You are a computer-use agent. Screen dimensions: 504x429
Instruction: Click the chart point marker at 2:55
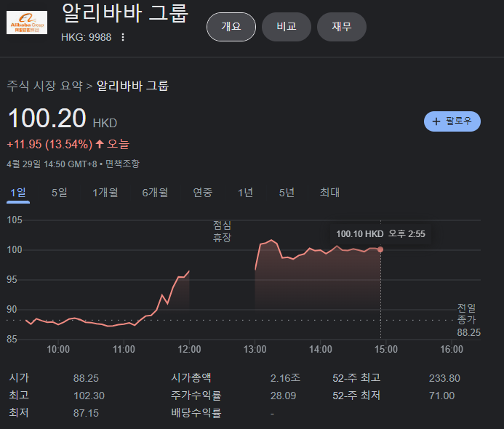tap(380, 249)
